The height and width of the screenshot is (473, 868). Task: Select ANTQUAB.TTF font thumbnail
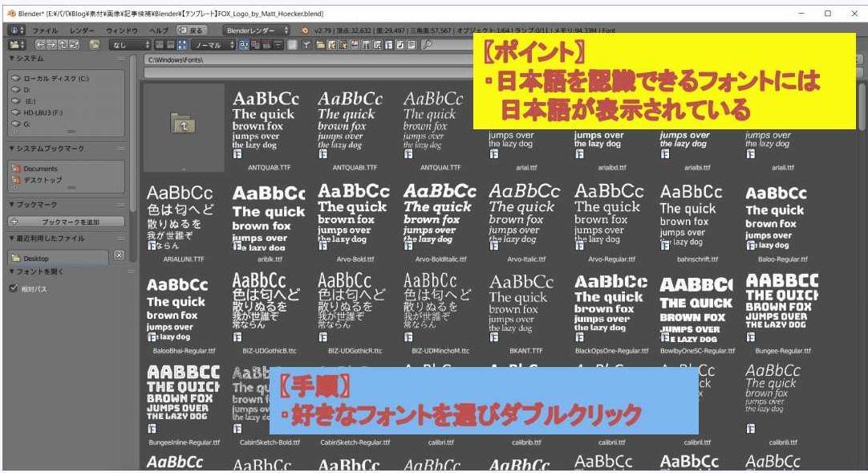tap(269, 129)
